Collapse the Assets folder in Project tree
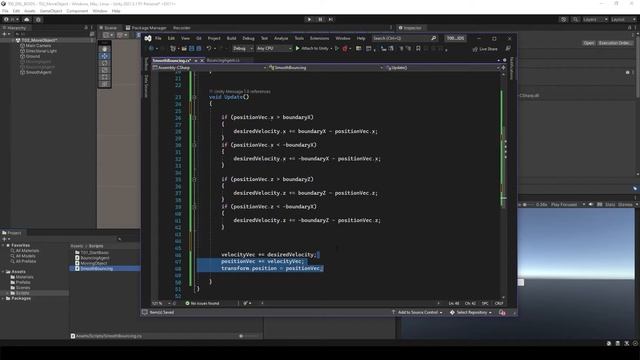Viewport: 640px width, 360px height. point(3,272)
